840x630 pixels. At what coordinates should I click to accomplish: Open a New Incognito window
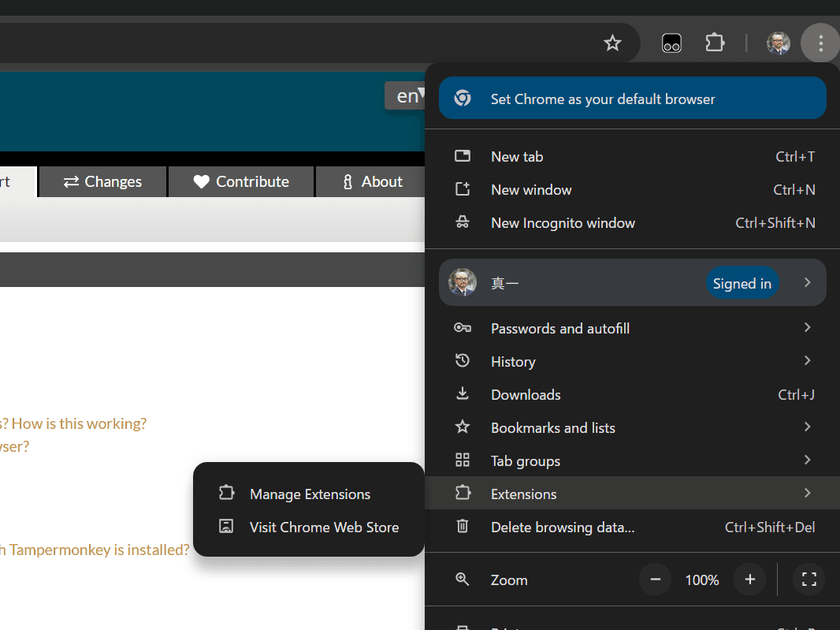coord(562,223)
